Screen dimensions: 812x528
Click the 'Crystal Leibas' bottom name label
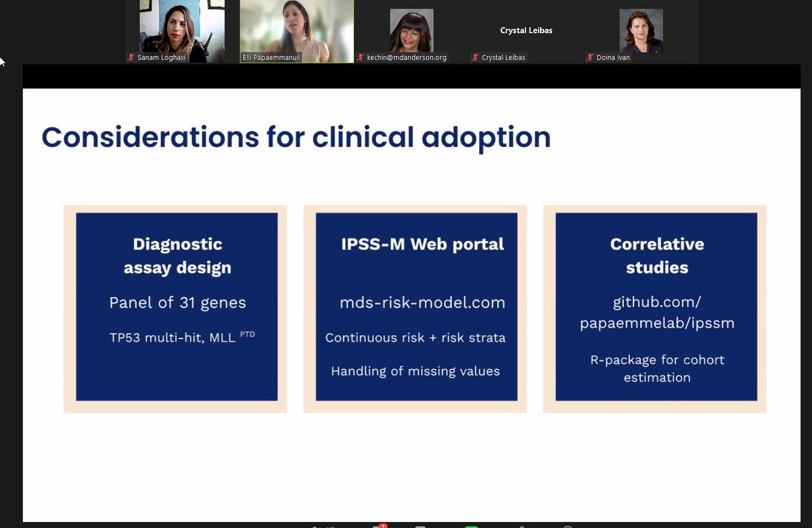point(503,58)
